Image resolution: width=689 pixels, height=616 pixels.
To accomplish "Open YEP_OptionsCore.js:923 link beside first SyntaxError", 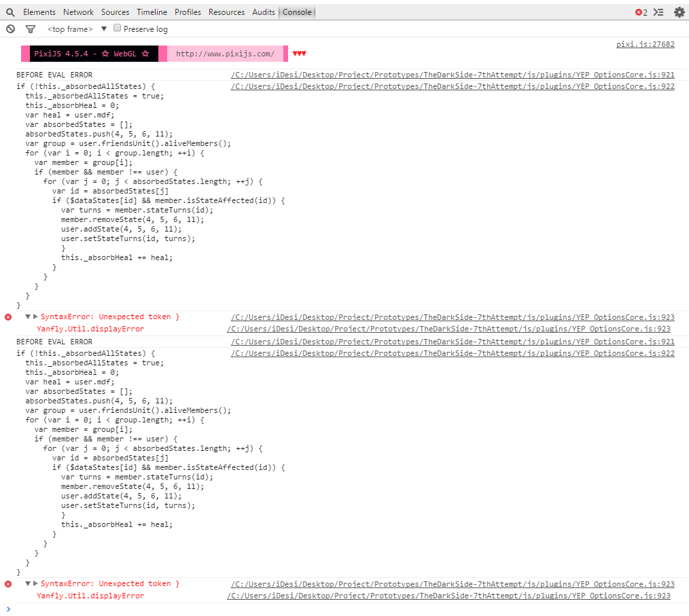I will point(453,317).
